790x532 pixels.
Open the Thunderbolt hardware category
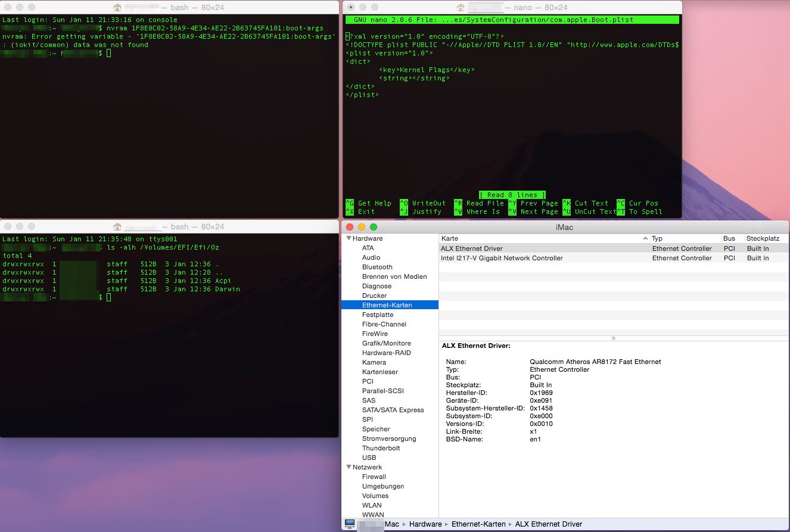(381, 448)
